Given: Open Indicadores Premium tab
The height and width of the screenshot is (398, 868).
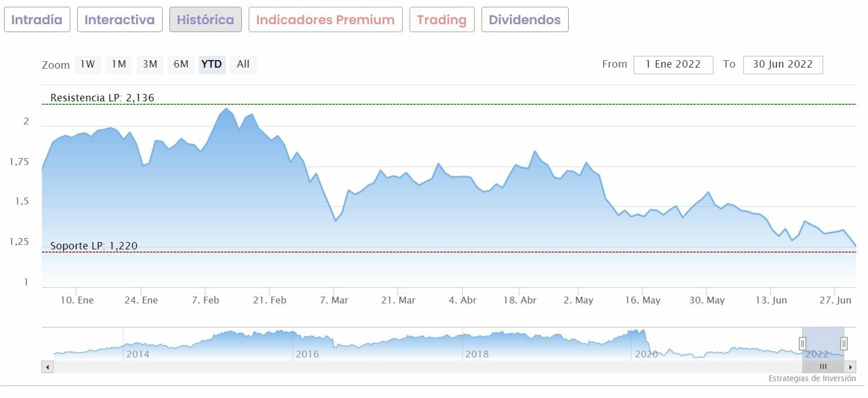Looking at the screenshot, I should 325,20.
